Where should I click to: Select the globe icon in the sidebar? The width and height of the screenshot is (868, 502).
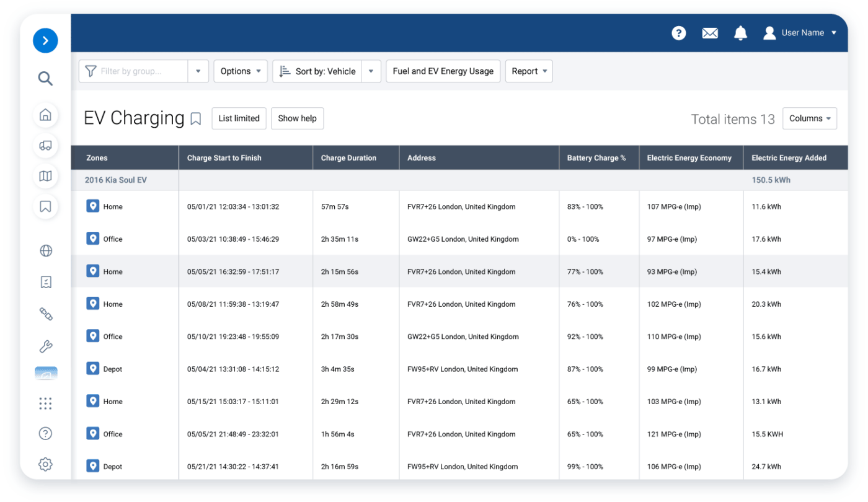(x=45, y=250)
